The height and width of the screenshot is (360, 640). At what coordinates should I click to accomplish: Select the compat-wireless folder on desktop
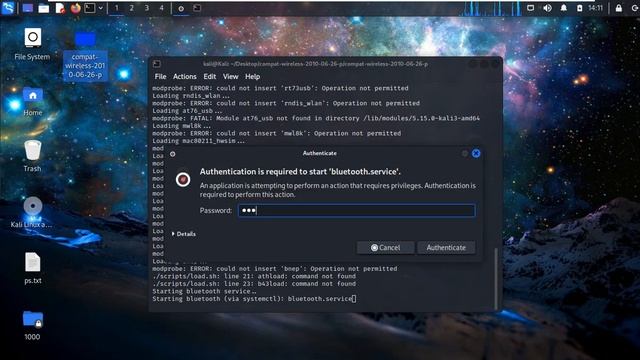(x=85, y=55)
